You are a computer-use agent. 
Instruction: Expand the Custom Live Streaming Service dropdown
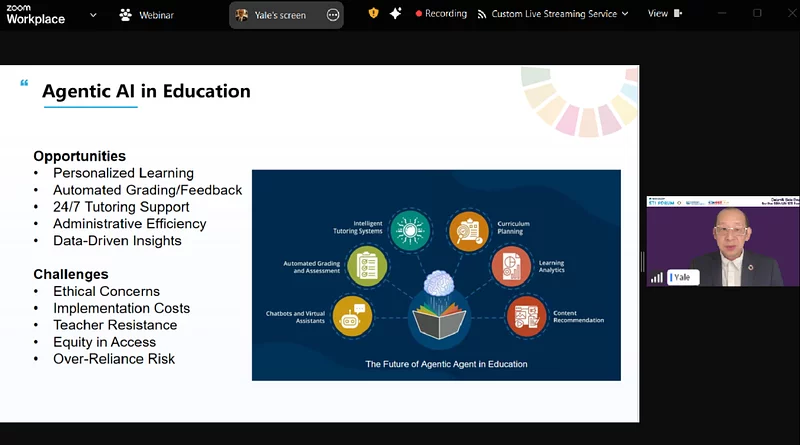(625, 14)
